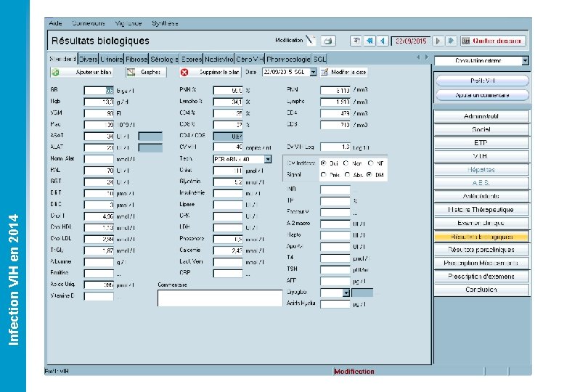Click the calendar list icon before date arrows

(356, 41)
